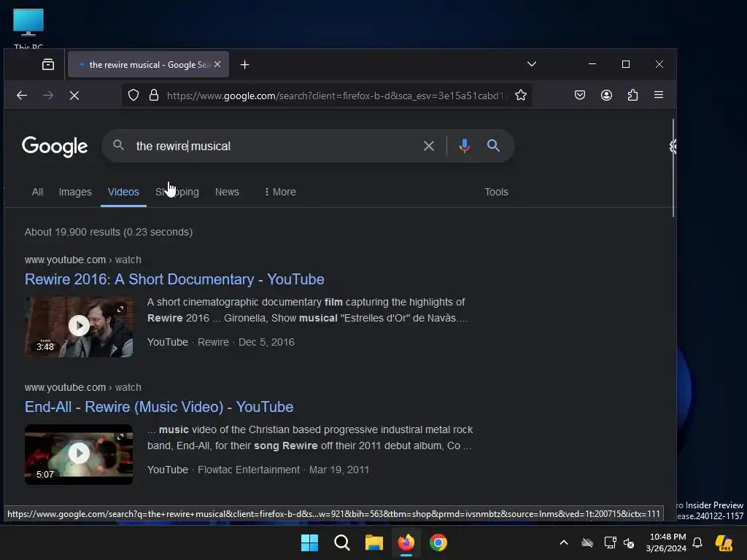This screenshot has height=560, width=747.
Task: Click inside the Google search box
Action: coord(276,146)
